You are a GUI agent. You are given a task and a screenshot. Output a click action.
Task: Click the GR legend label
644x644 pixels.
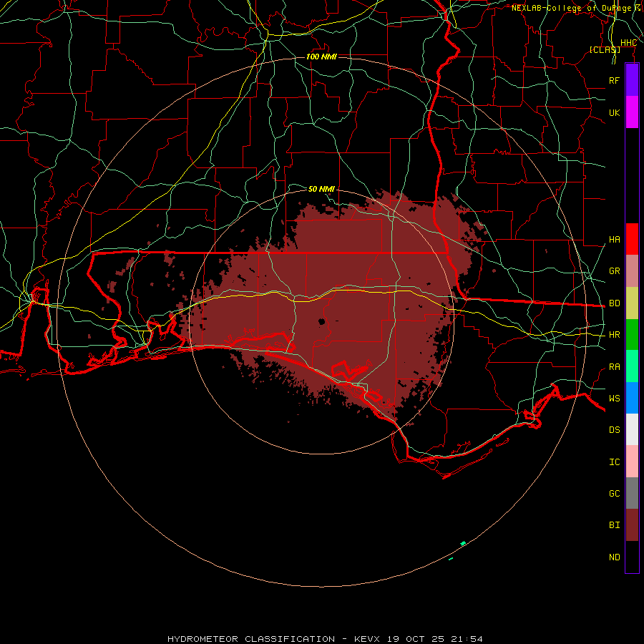pos(614,271)
